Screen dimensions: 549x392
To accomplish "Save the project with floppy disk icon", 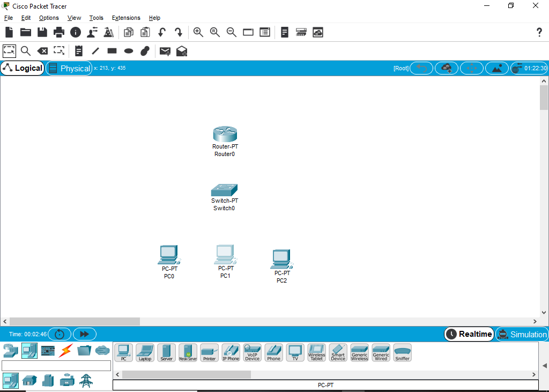I will pos(42,32).
